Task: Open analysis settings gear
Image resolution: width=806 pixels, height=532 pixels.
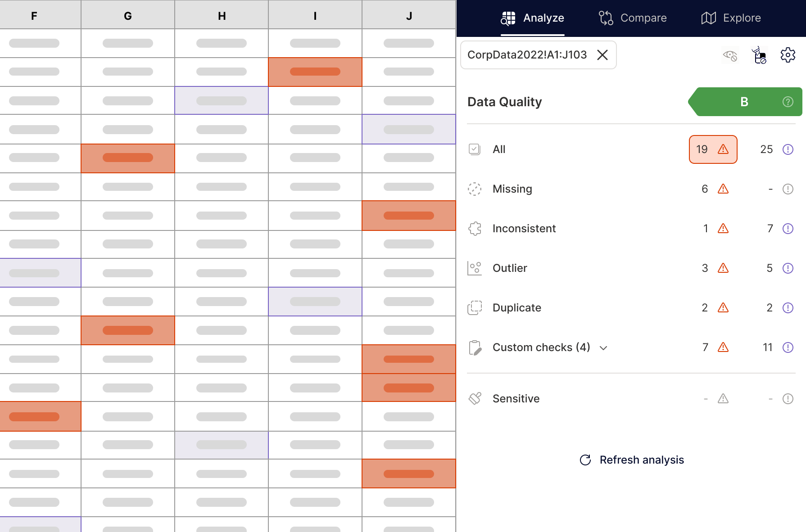Action: tap(788, 55)
